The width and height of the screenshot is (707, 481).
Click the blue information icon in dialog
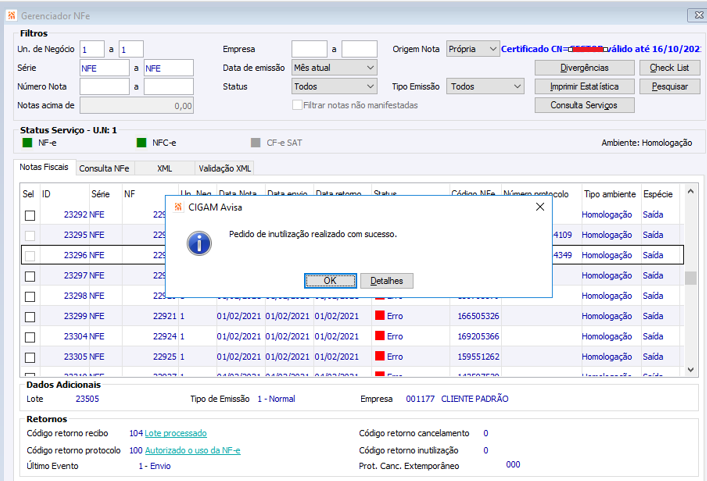click(200, 242)
